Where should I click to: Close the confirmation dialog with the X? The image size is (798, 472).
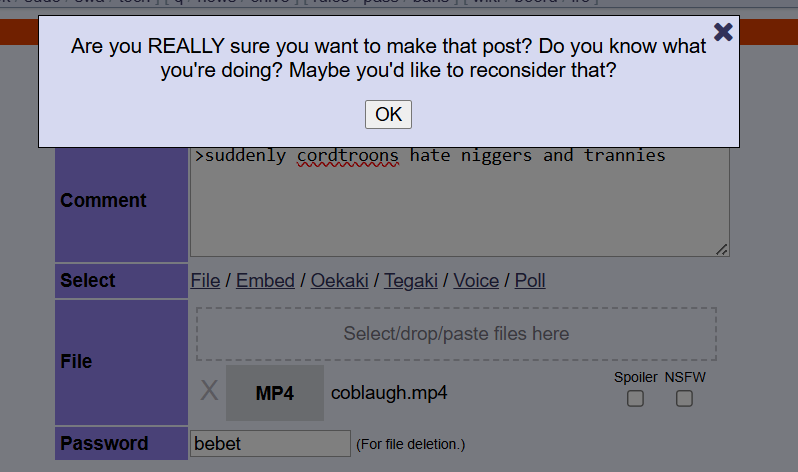click(x=723, y=32)
